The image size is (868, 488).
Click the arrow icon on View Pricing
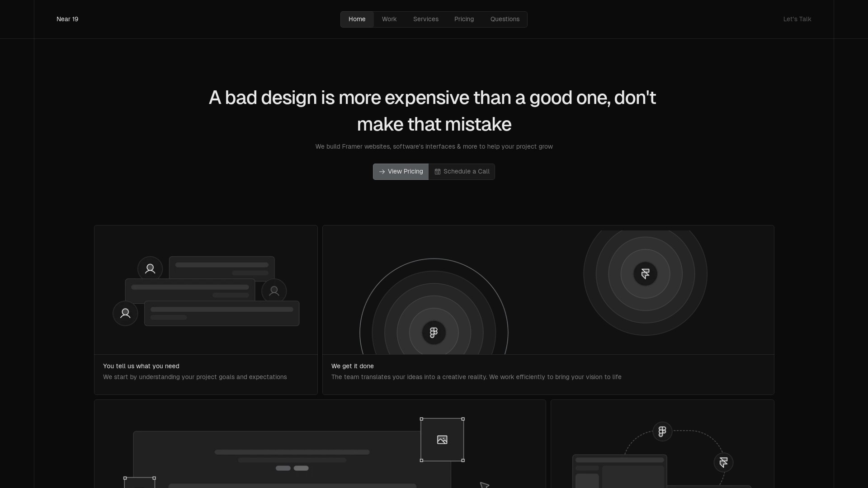click(x=382, y=172)
